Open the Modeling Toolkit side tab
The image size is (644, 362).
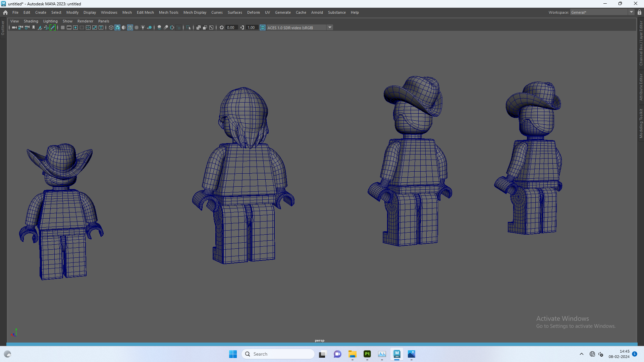point(641,123)
